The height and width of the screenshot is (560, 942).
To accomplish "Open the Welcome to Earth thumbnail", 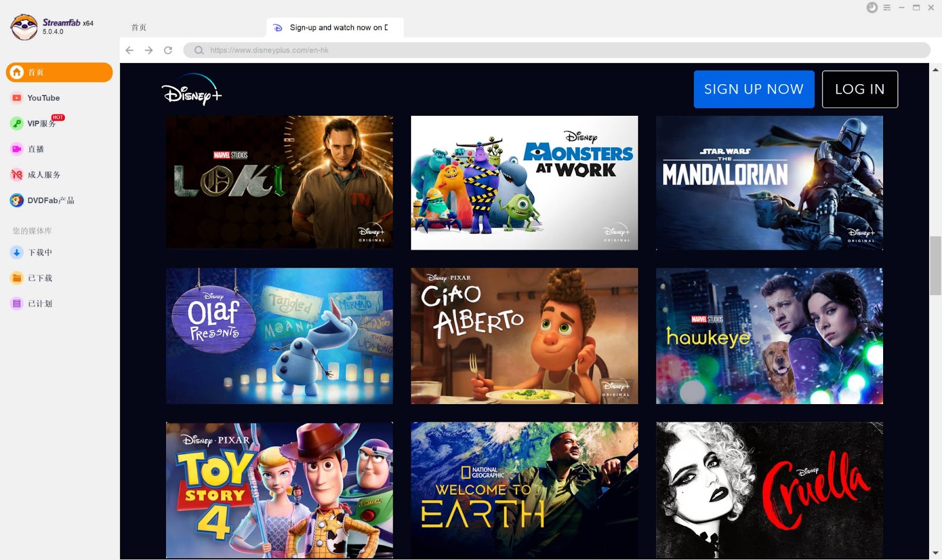I will click(525, 490).
